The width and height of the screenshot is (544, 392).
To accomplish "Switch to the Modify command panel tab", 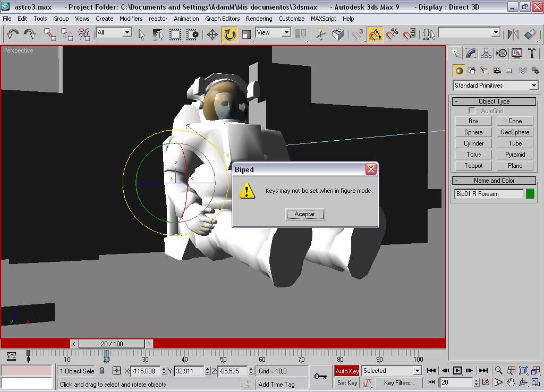I will (471, 53).
